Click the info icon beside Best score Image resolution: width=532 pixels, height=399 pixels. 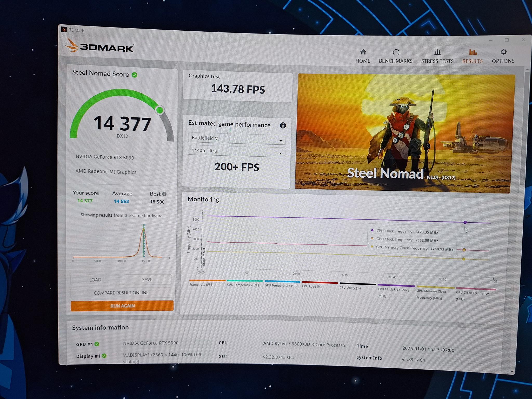(x=164, y=194)
